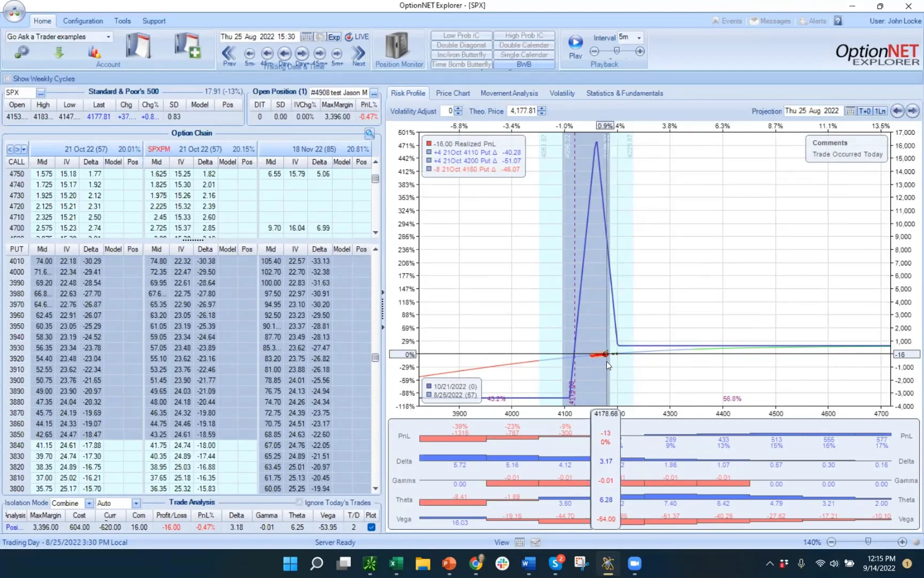Select the BWB strategy button
Screen dimensions: 924x578
pos(524,64)
